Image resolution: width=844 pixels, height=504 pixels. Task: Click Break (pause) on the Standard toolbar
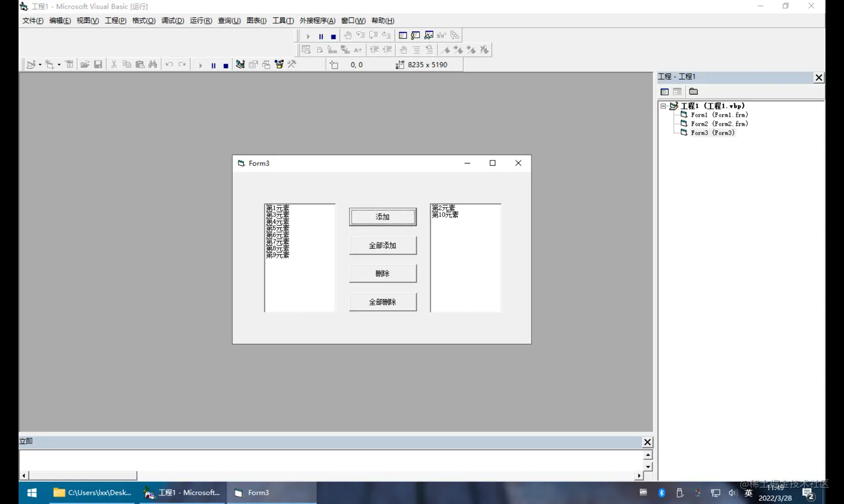point(213,65)
